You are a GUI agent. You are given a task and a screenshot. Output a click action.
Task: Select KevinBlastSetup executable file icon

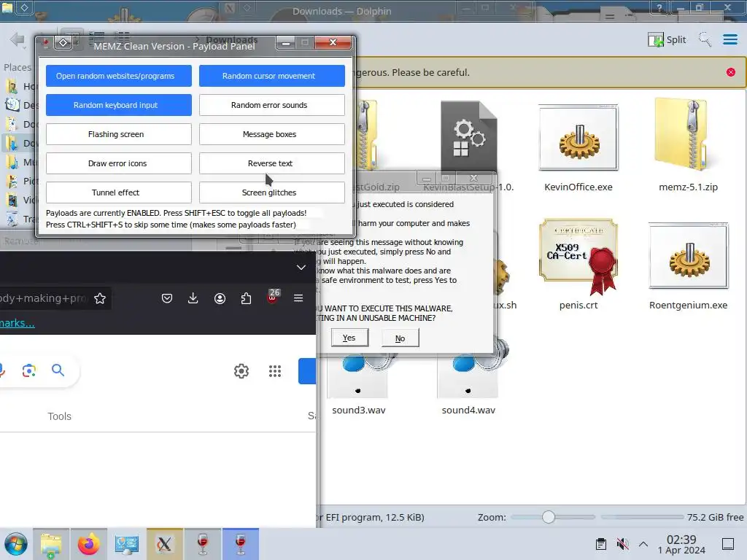(x=469, y=136)
